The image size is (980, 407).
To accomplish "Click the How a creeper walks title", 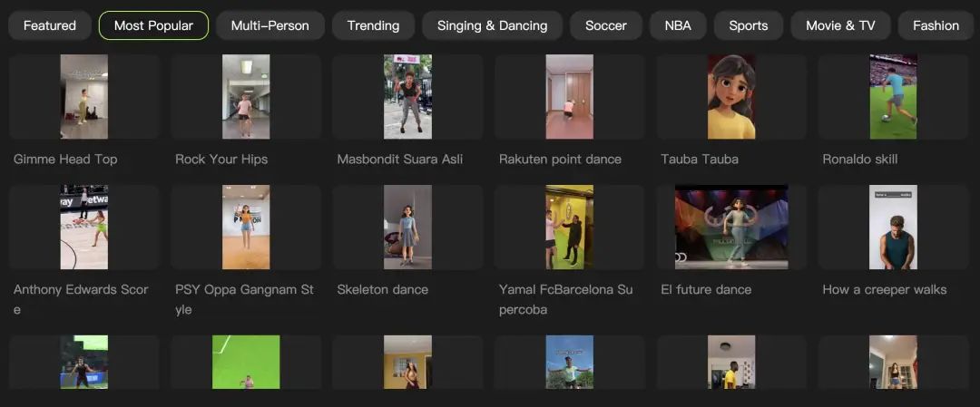I will pyautogui.click(x=885, y=290).
